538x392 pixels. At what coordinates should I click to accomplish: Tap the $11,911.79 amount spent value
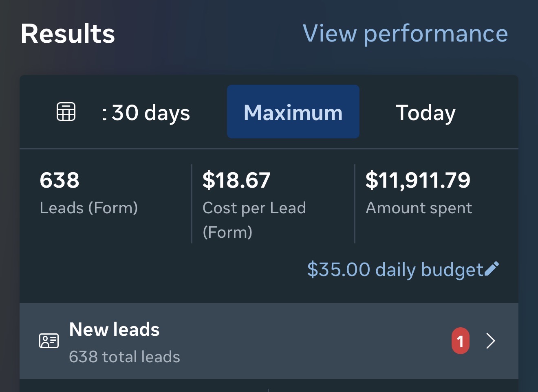(418, 180)
